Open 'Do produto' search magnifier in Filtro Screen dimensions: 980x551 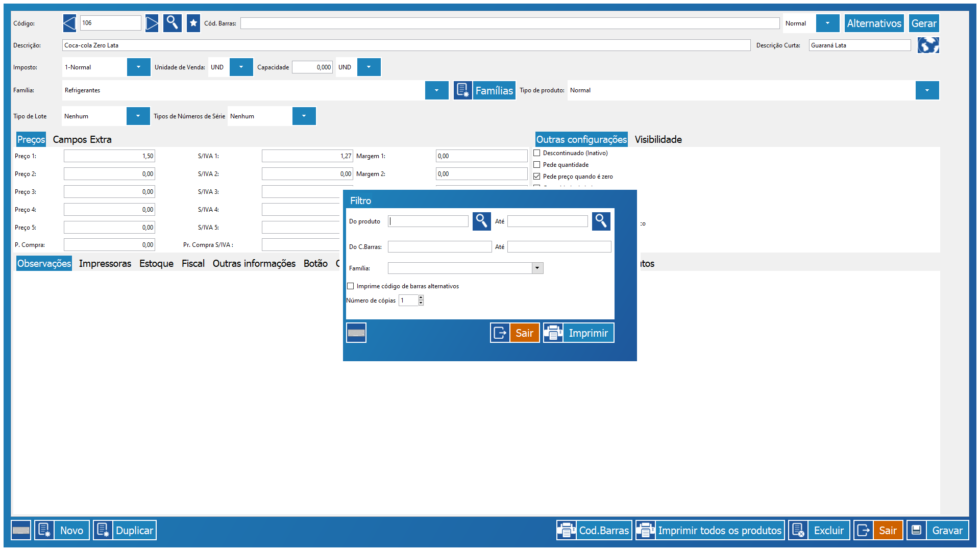click(481, 221)
